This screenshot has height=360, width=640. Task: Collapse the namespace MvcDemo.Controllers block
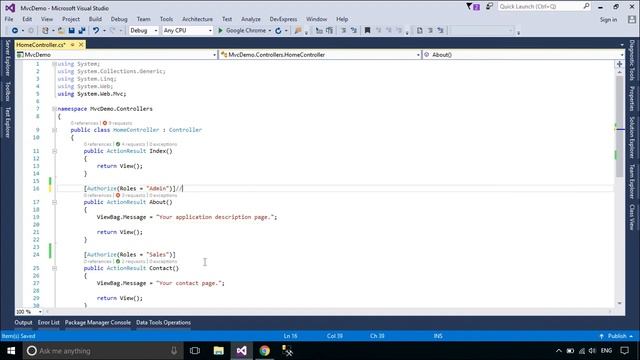coord(54,109)
